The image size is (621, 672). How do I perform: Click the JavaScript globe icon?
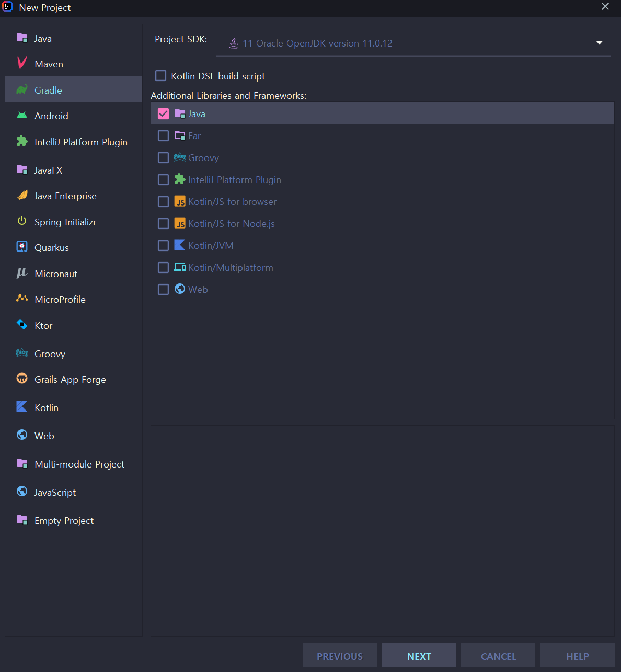22,492
